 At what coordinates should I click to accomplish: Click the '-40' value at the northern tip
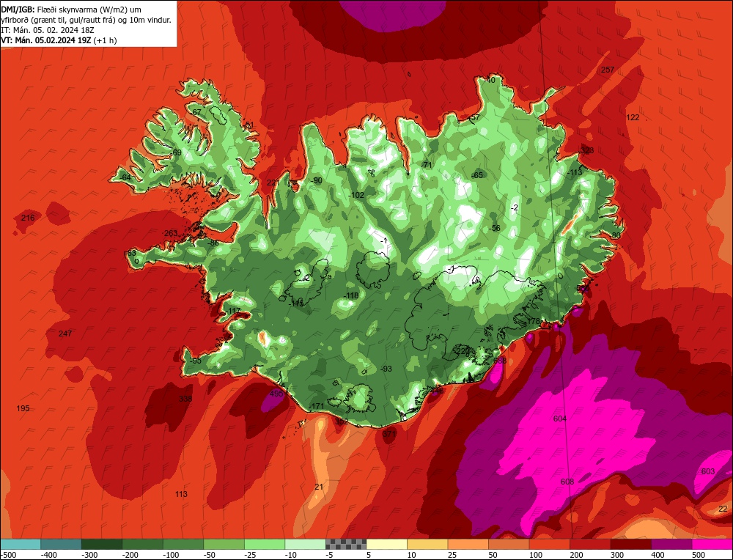(x=490, y=80)
